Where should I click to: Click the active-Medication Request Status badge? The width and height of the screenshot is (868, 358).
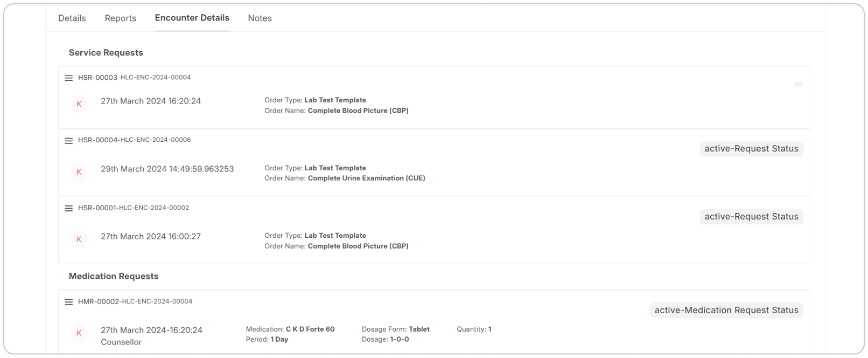point(726,311)
